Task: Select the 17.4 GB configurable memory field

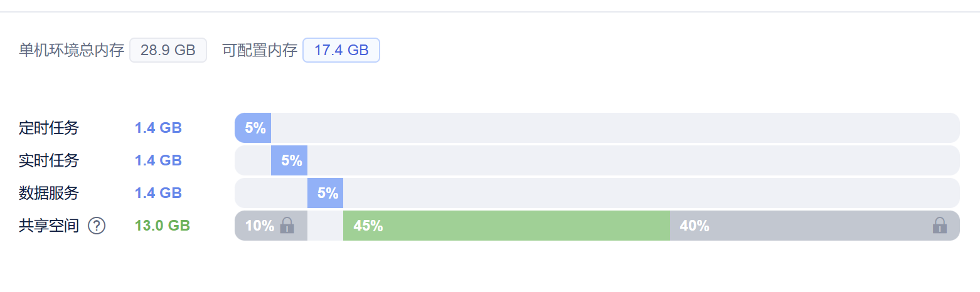Action: pos(341,51)
